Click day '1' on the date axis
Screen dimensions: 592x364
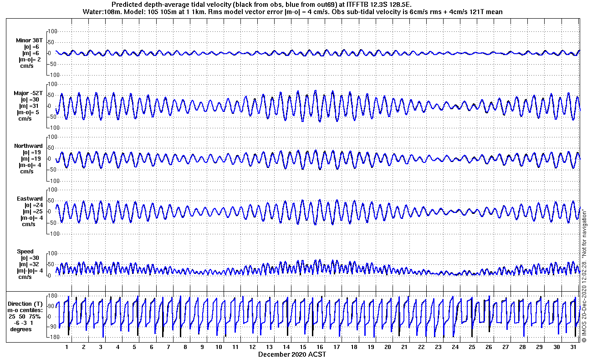[x=67, y=347]
